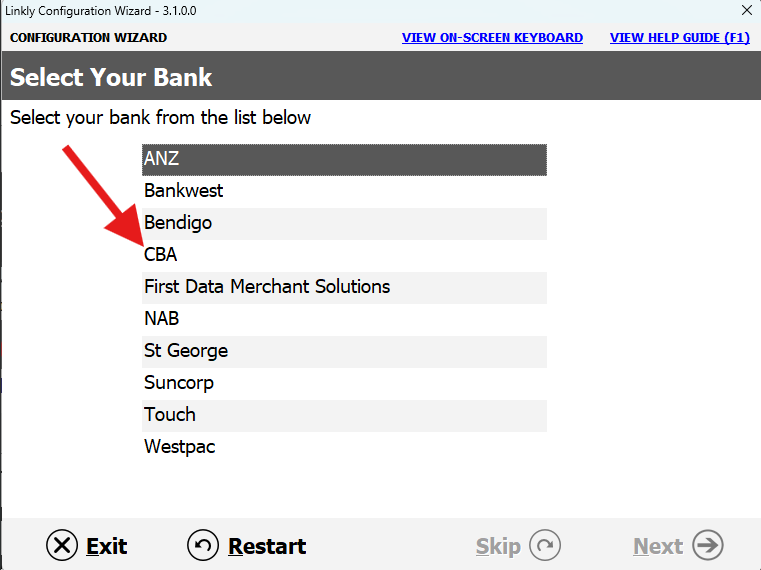Open View Help Guide (F1) link
This screenshot has width=761, height=570.
pos(679,37)
